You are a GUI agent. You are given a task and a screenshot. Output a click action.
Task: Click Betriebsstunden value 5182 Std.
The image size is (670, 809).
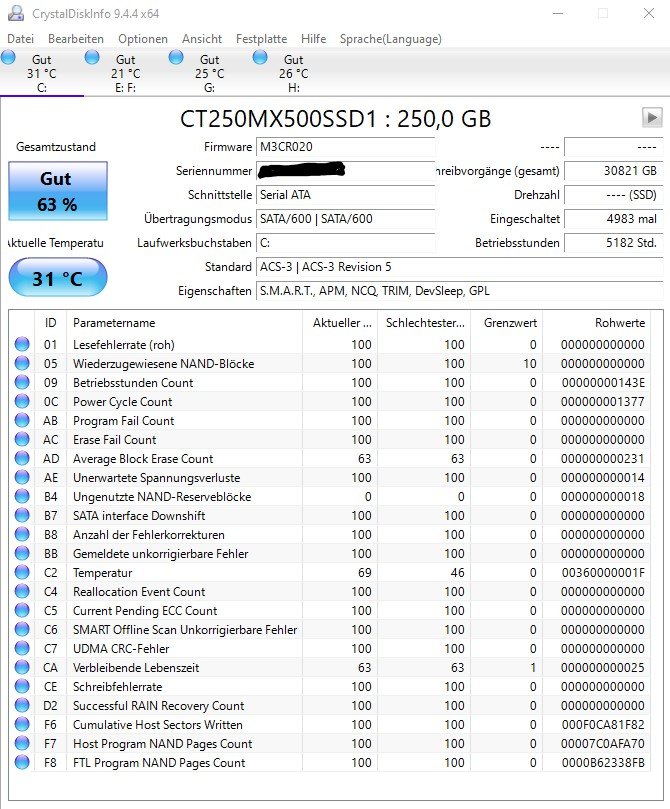pos(614,242)
